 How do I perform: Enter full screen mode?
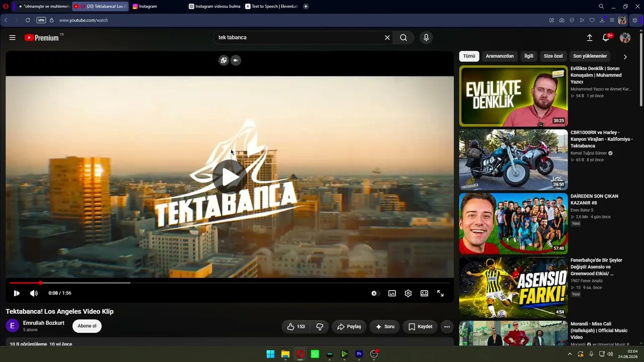click(440, 293)
